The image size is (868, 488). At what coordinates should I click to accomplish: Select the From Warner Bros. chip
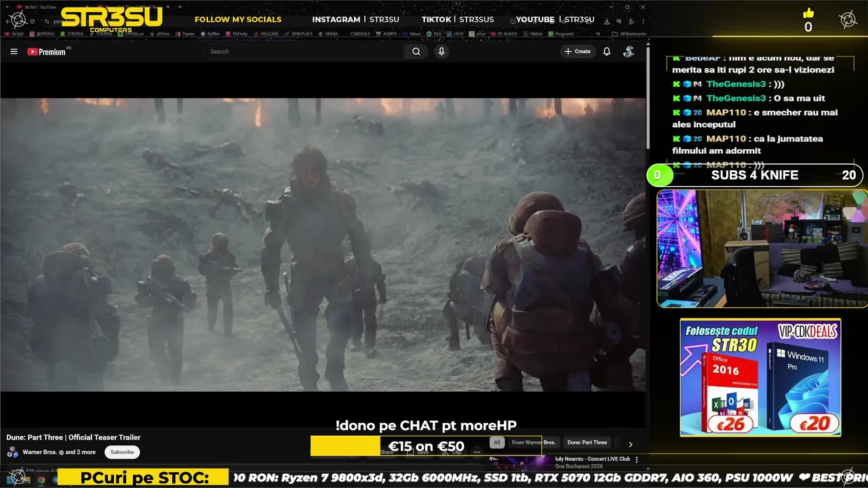pos(534,443)
